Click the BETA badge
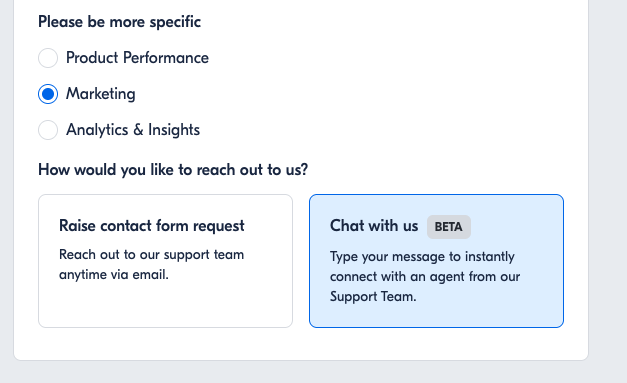Viewport: 627px width, 383px height. (x=449, y=227)
